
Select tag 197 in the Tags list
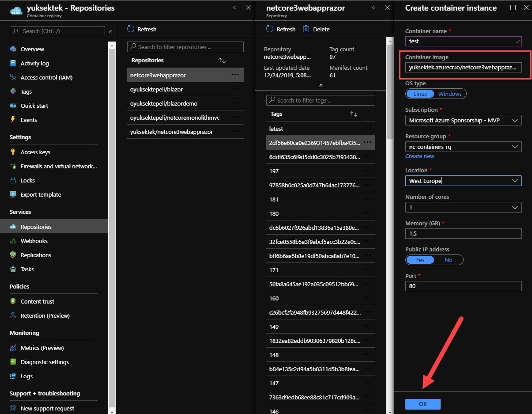pos(321,171)
